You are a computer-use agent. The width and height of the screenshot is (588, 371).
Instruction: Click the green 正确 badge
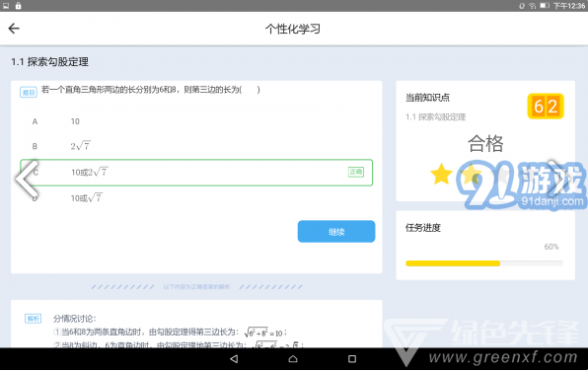[x=356, y=172]
